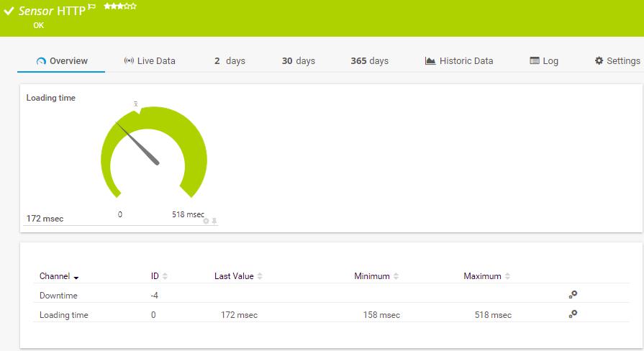This screenshot has width=644, height=351.
Task: Open channel settings gears for Downtime row
Action: pyautogui.click(x=573, y=294)
